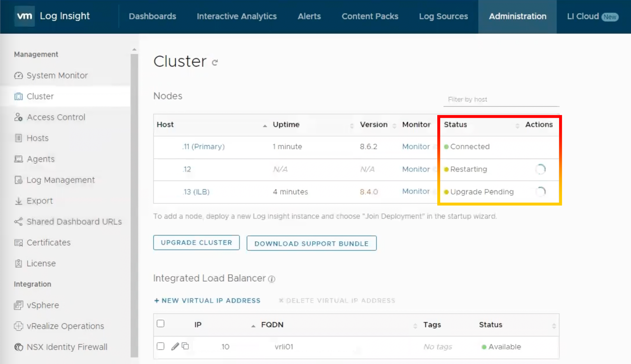Open the .13 (ILB) host link

[x=196, y=192]
